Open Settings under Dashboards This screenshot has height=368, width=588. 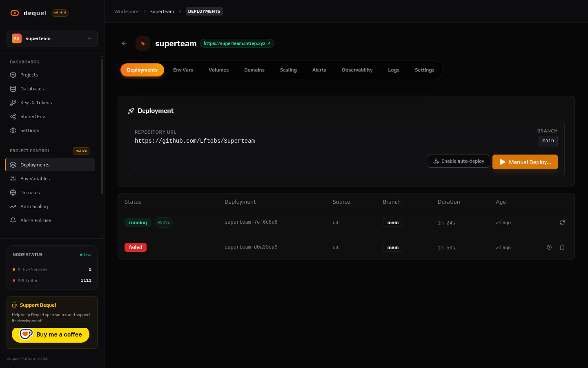(50, 130)
